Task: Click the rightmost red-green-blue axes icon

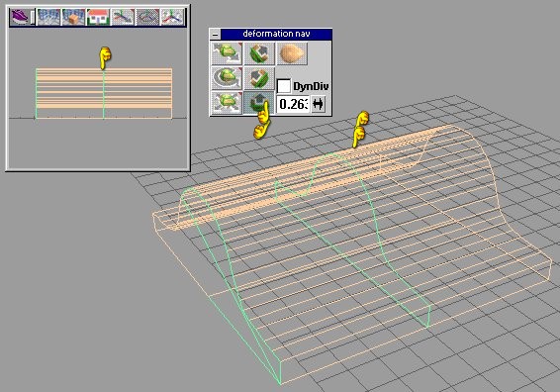Action: [172, 17]
